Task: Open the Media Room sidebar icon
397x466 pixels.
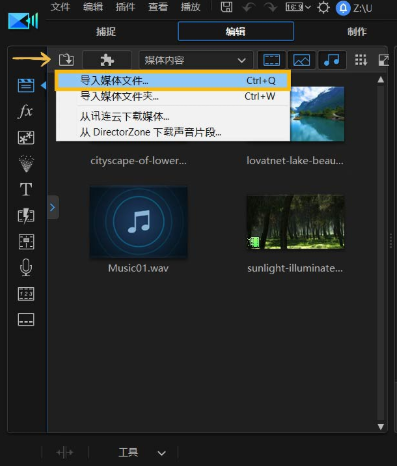Action: (26, 85)
